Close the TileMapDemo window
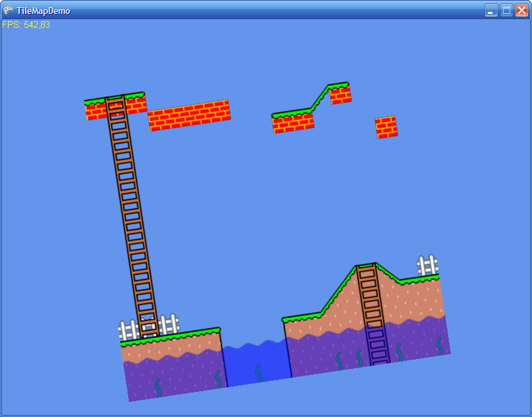The width and height of the screenshot is (532, 417). point(521,10)
